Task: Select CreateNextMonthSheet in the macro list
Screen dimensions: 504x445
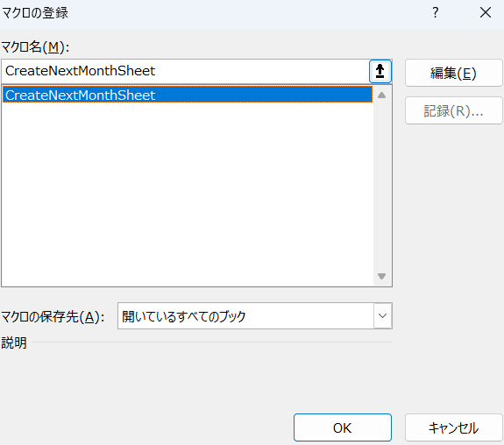Action: point(188,95)
